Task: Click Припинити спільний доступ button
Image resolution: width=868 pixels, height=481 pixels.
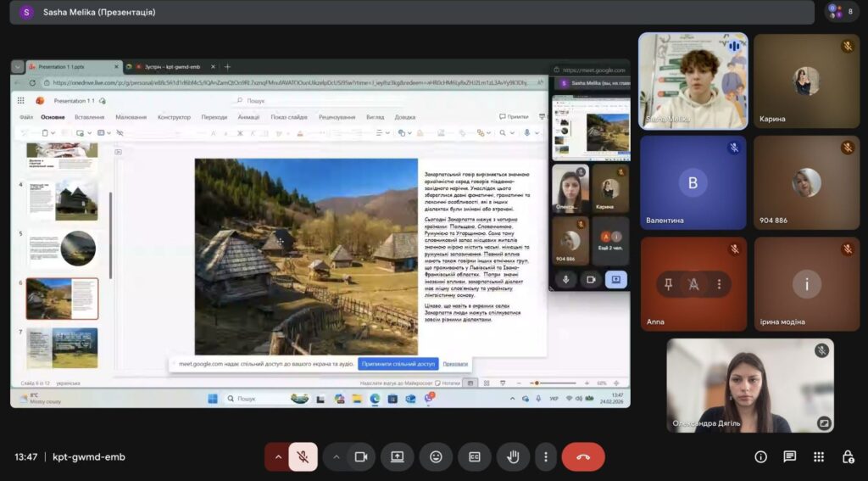Action: [x=398, y=364]
